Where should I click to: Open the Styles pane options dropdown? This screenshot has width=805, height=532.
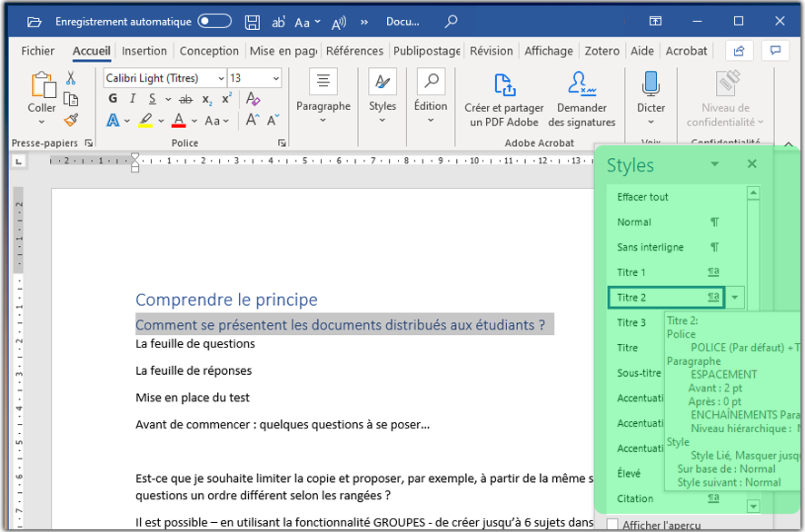tap(715, 164)
